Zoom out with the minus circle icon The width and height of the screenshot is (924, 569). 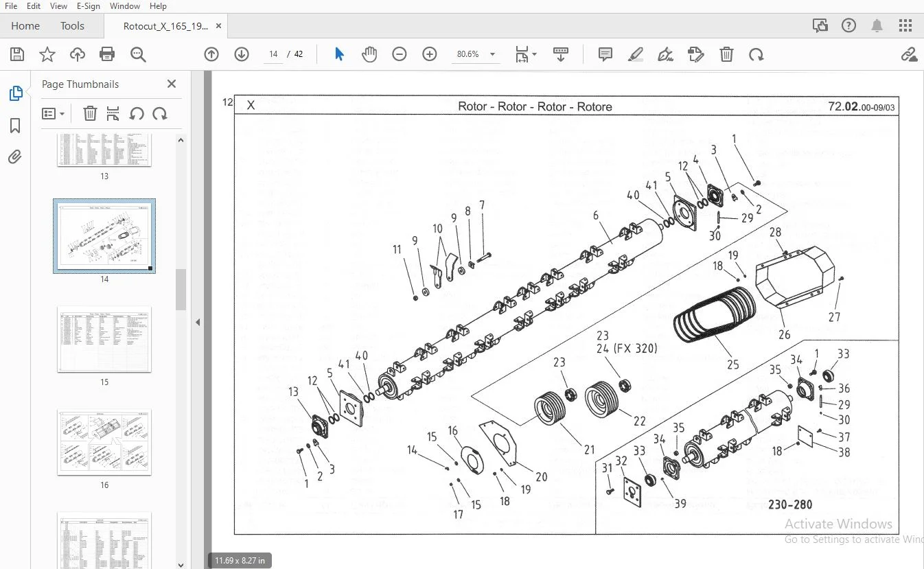(400, 54)
